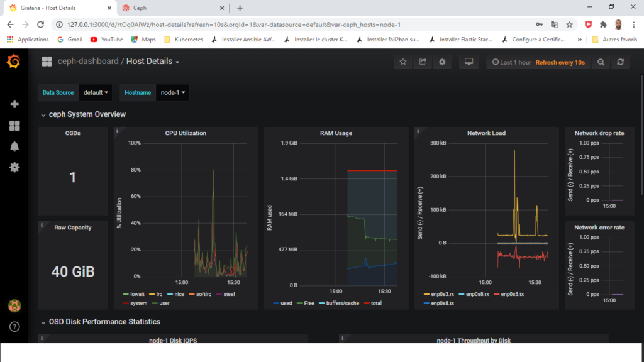The image size is (644, 362).
Task: Cycle view mode with monitor icon
Action: point(469,62)
